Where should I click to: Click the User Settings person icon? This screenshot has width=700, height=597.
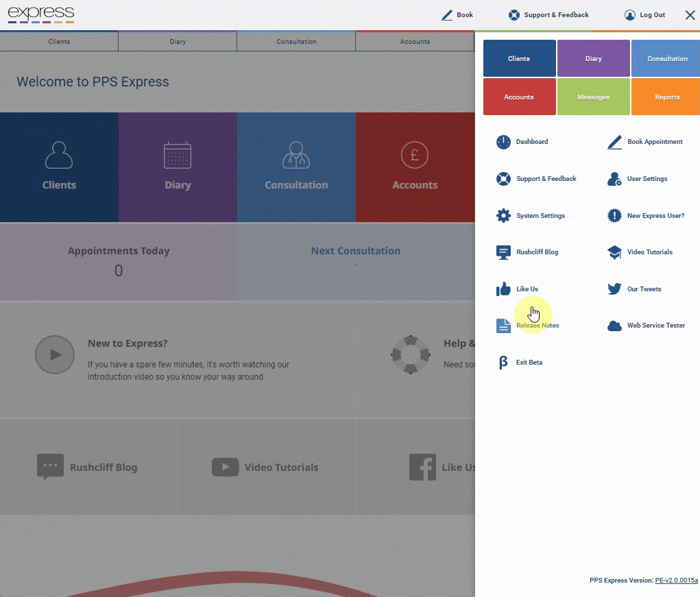pyautogui.click(x=614, y=179)
